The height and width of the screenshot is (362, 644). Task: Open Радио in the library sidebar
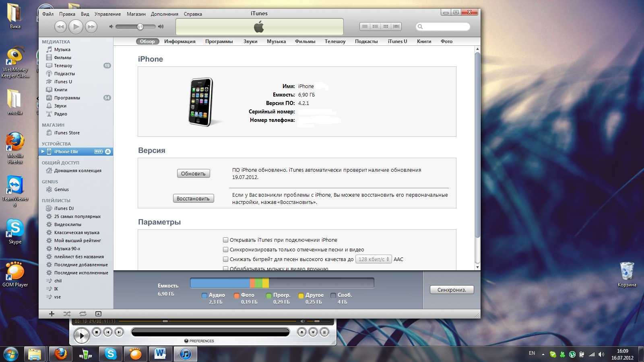(60, 114)
